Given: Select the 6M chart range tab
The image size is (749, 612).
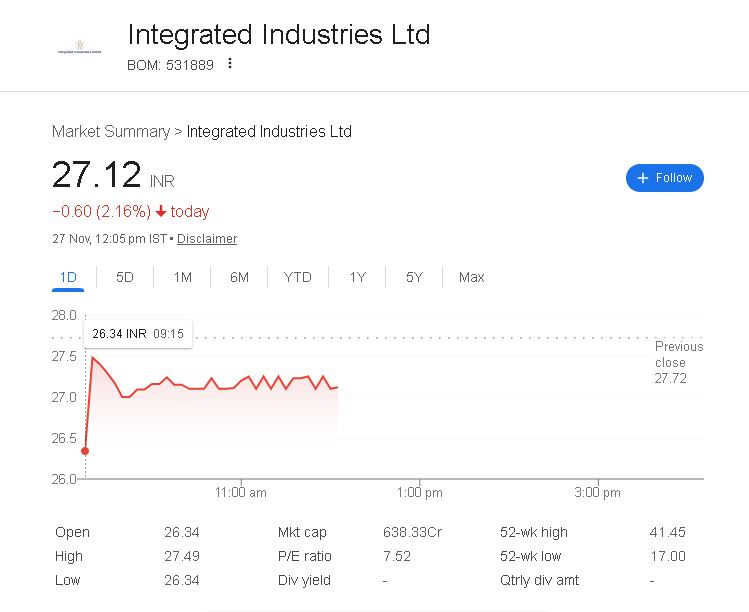Looking at the screenshot, I should [239, 277].
